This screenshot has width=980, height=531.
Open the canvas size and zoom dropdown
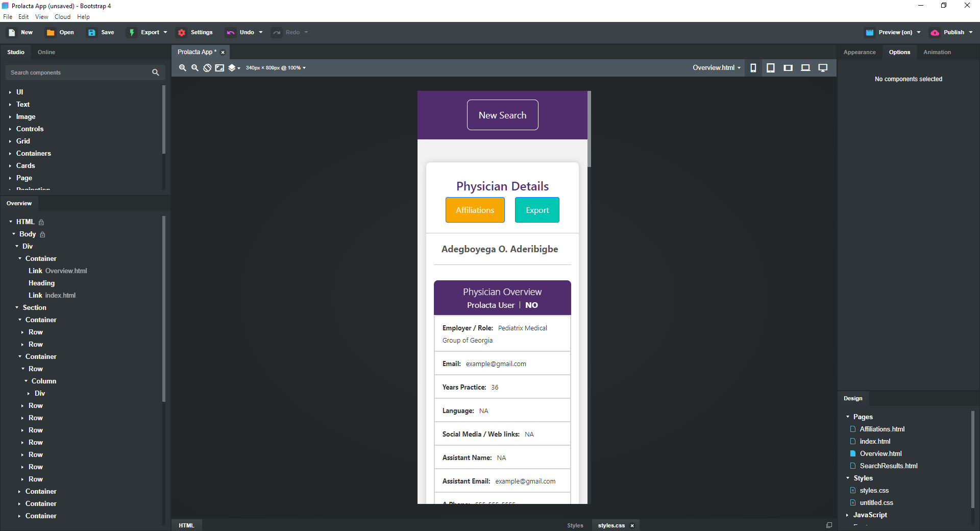point(276,68)
